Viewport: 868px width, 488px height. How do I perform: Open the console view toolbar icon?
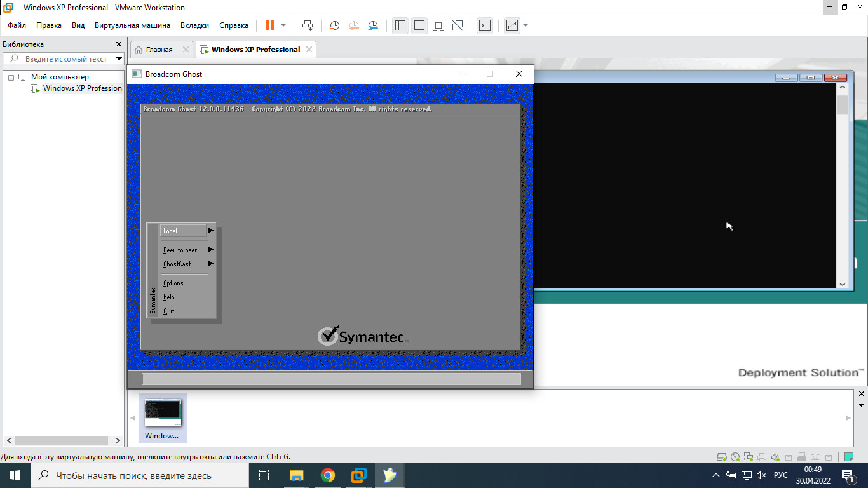(x=485, y=25)
